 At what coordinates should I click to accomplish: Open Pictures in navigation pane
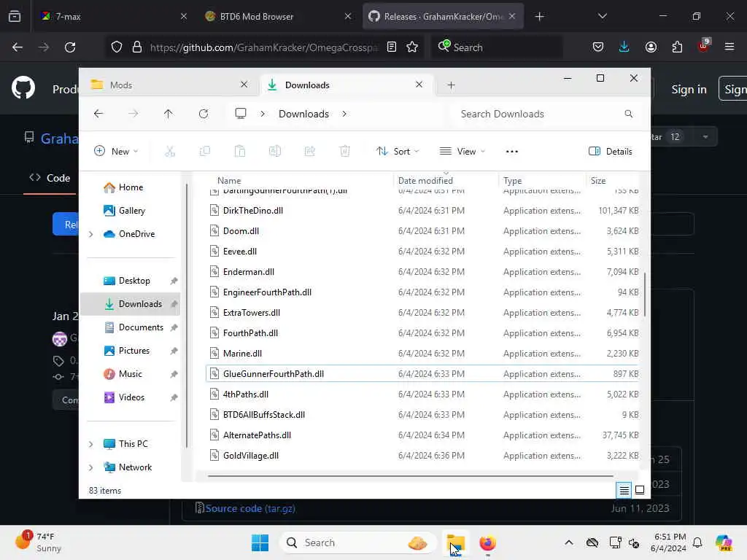[134, 351]
